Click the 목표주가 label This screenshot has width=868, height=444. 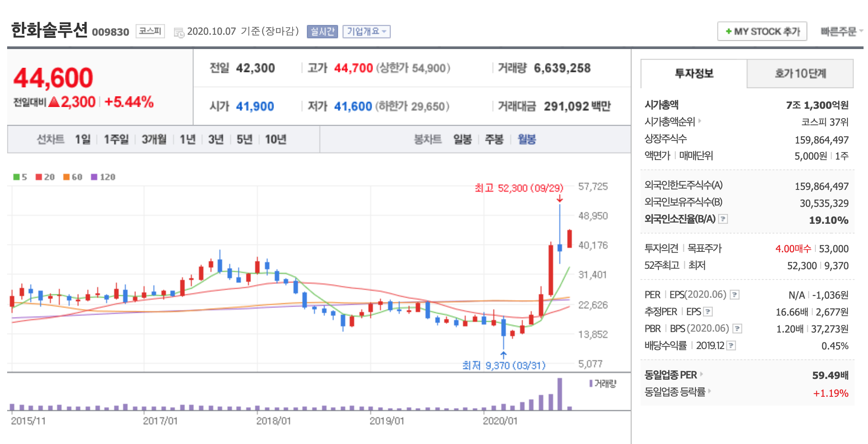pyautogui.click(x=704, y=248)
